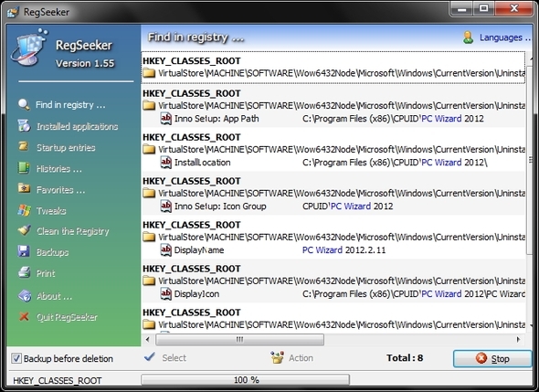Click the Startup entries icon

[24, 146]
